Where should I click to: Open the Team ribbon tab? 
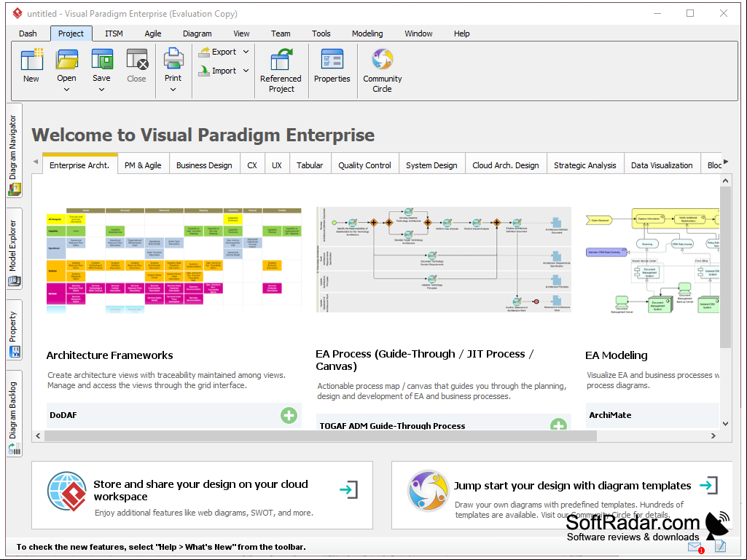tap(281, 33)
